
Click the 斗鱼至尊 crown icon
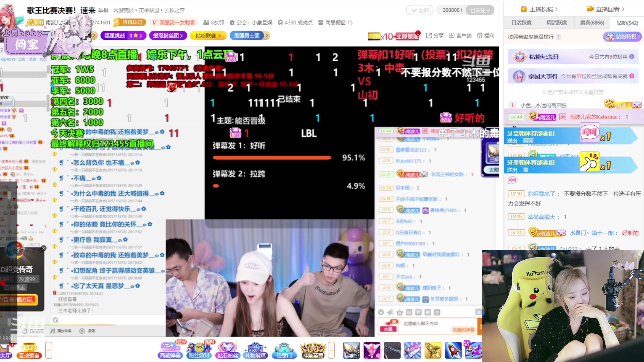313,350
